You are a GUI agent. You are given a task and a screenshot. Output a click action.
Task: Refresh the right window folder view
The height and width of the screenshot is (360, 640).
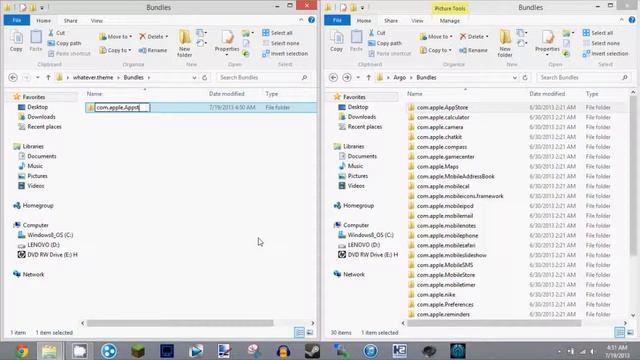click(525, 77)
